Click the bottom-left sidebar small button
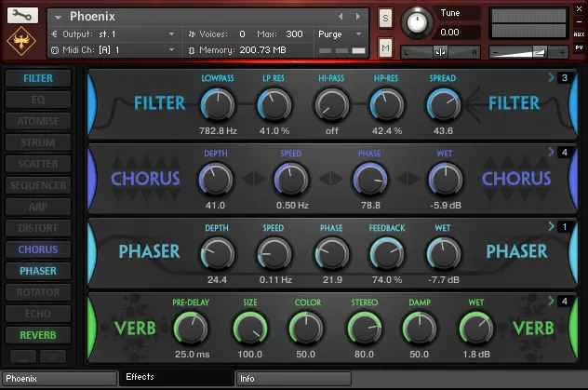 (x=23, y=356)
